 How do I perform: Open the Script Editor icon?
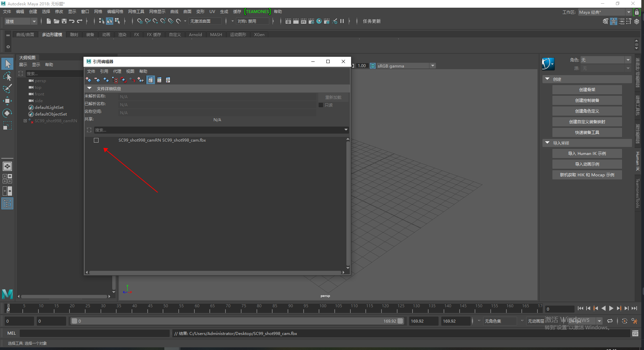coord(635,333)
